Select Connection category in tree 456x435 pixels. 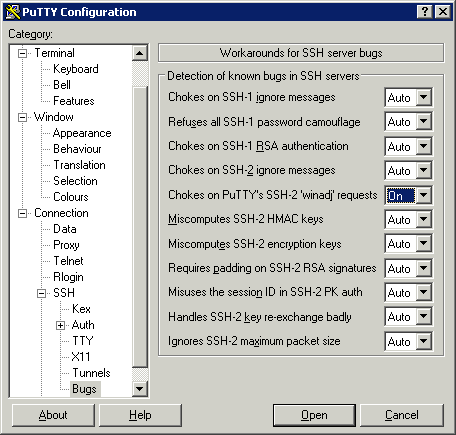[x=61, y=213]
